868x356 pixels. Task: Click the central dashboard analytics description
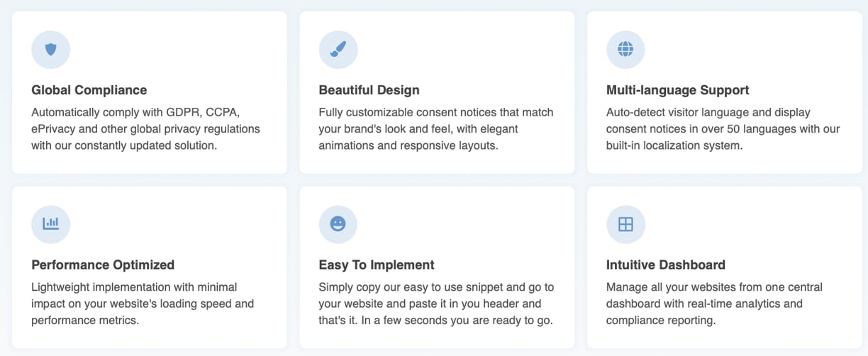714,304
